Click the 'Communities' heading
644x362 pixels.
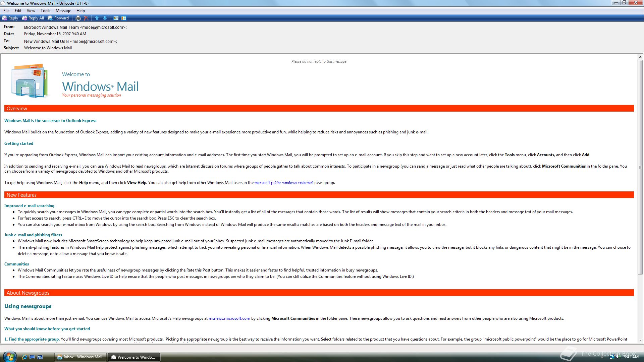pos(16,264)
